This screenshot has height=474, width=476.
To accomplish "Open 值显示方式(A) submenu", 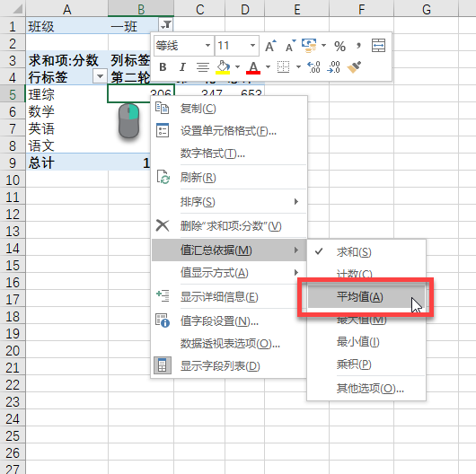I will [x=229, y=273].
